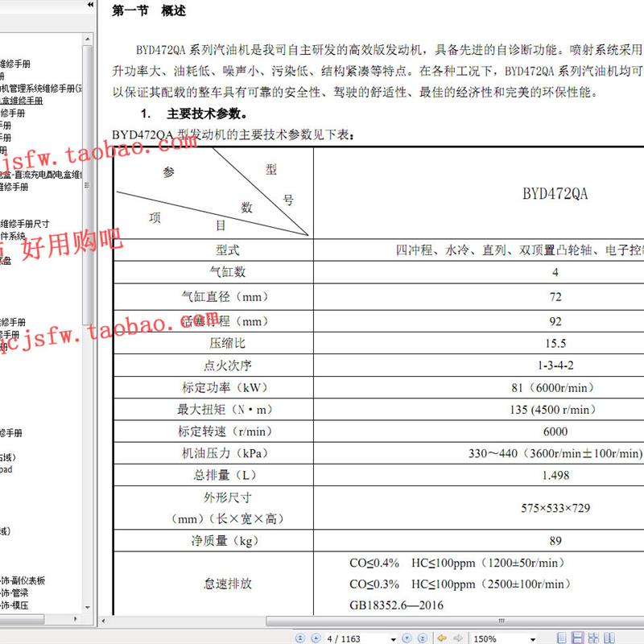This screenshot has height=644, width=644.
Task: Click table header BYD472QA
Action: [555, 193]
